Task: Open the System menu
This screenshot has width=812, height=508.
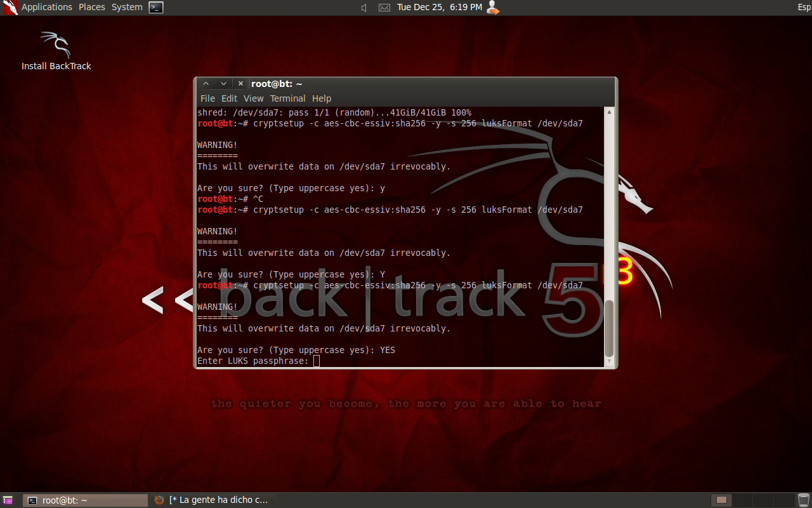Action: (127, 7)
